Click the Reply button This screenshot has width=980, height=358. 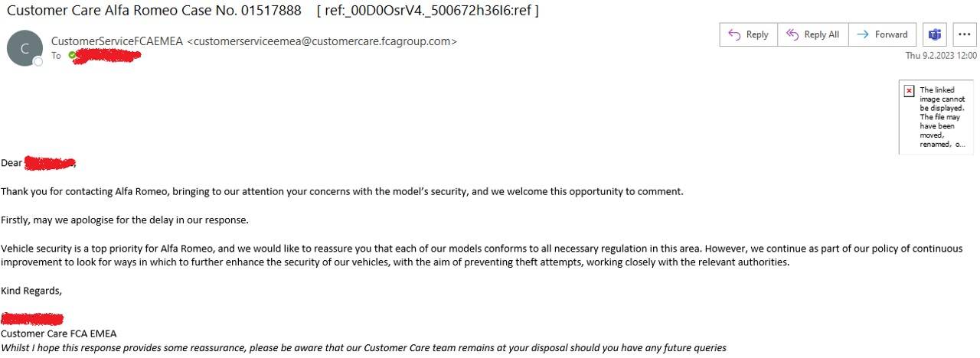748,34
